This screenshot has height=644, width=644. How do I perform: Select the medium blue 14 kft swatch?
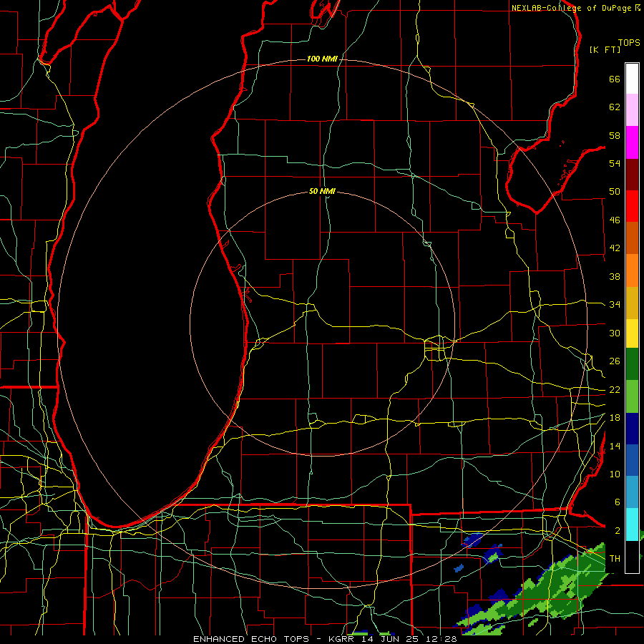[x=632, y=460]
